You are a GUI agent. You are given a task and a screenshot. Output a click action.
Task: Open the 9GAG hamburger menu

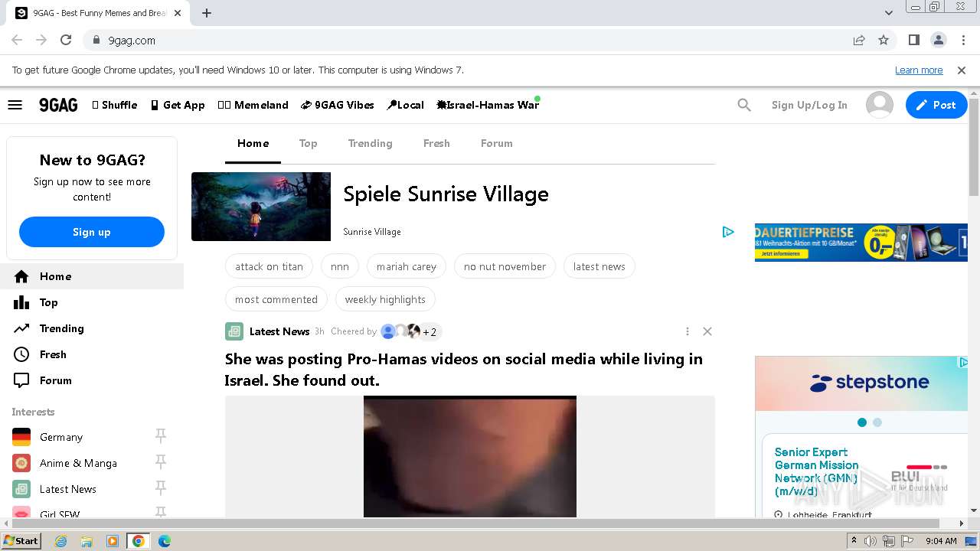[15, 105]
